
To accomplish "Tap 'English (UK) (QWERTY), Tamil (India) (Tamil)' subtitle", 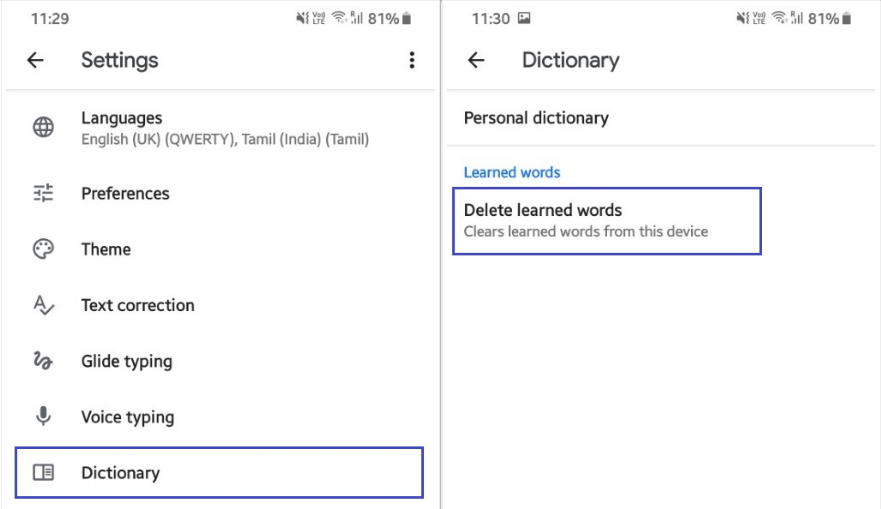I will click(225, 139).
